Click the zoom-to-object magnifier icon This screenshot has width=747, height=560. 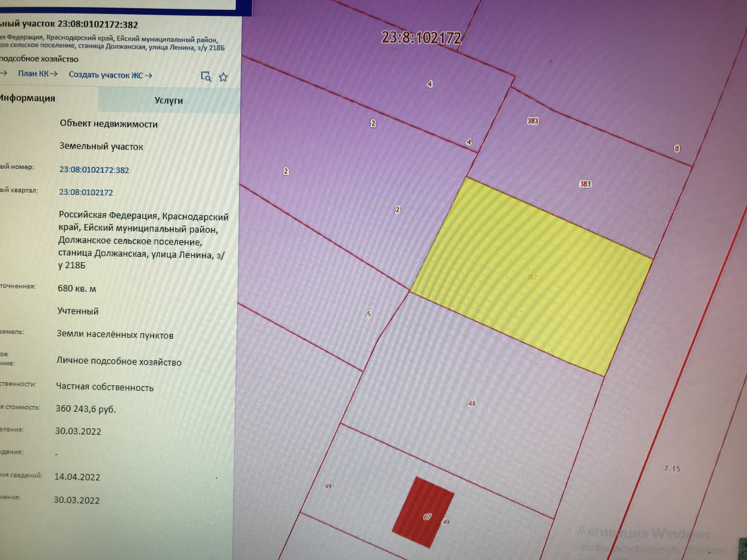click(206, 77)
